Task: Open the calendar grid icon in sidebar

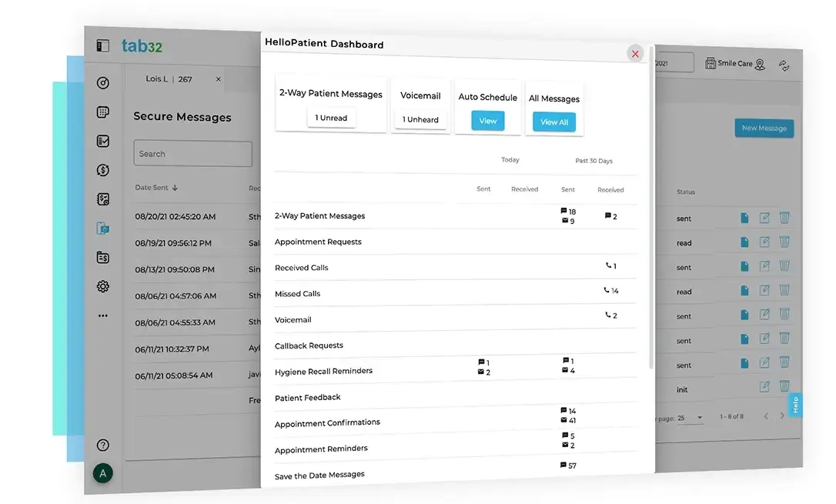Action: pyautogui.click(x=103, y=112)
